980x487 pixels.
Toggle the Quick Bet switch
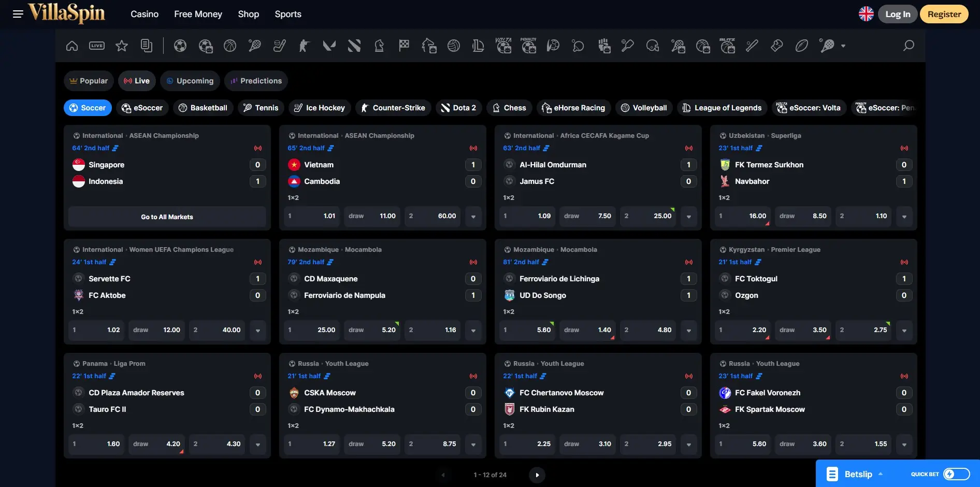pos(956,474)
